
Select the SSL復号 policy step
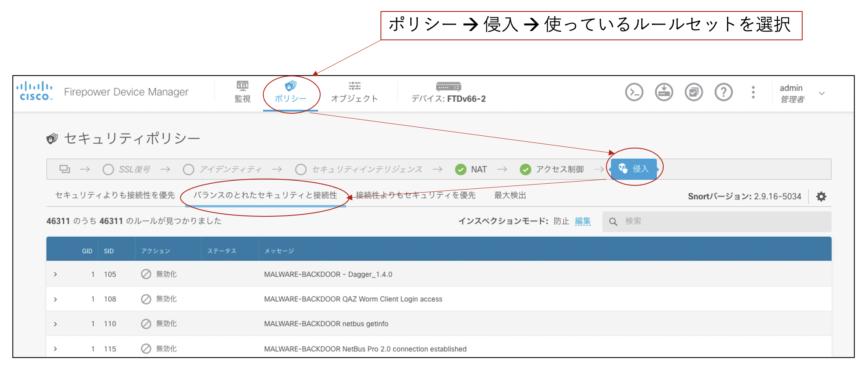tap(127, 169)
